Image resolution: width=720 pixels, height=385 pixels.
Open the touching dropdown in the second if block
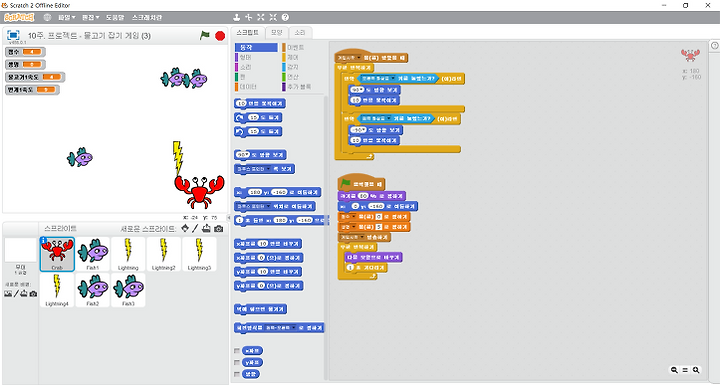389,119
